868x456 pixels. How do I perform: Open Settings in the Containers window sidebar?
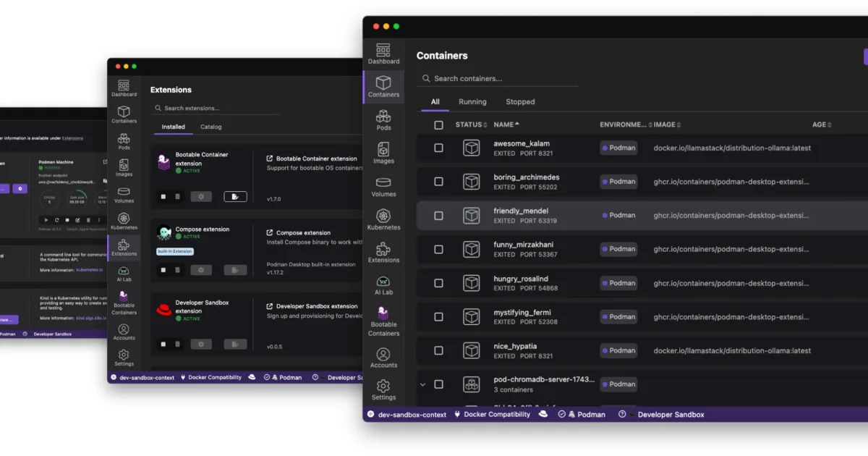(383, 390)
